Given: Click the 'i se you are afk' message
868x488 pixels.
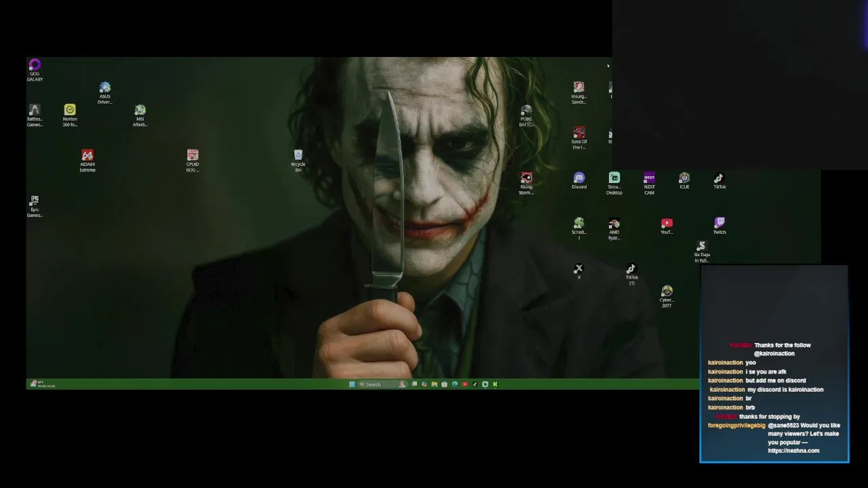Looking at the screenshot, I should coord(766,371).
